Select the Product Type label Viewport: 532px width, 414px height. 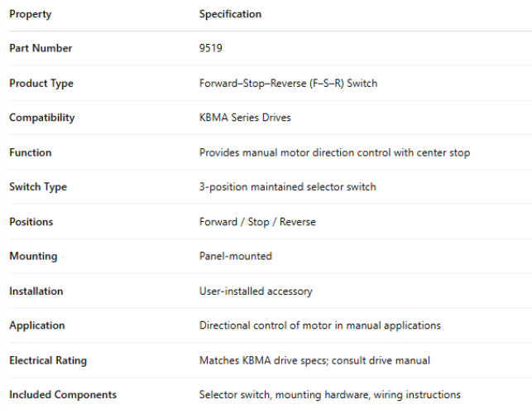click(41, 83)
